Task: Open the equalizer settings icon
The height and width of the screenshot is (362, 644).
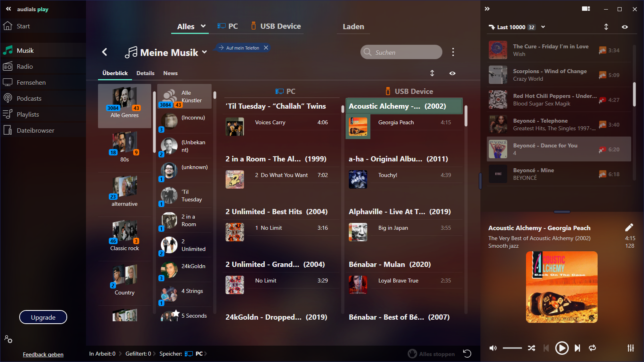Action: pos(631,348)
